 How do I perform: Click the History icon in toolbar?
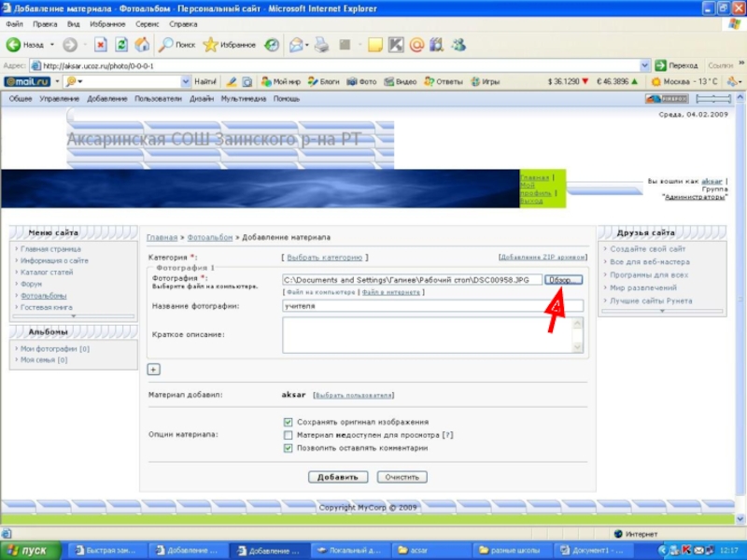(x=272, y=45)
